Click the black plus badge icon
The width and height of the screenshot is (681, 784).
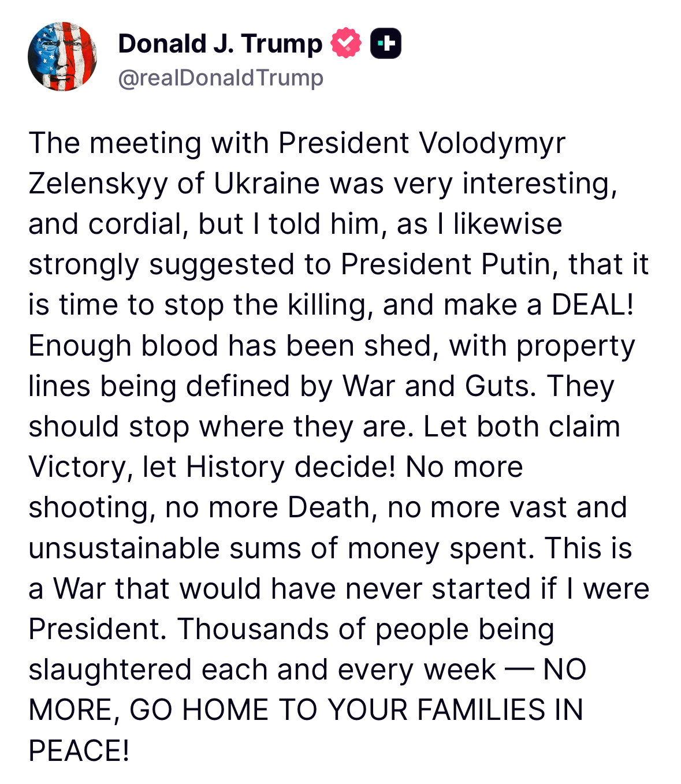[385, 43]
